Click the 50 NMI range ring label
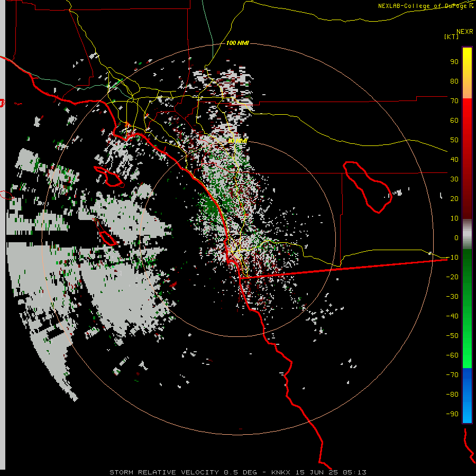This screenshot has height=476, width=476. [x=237, y=141]
